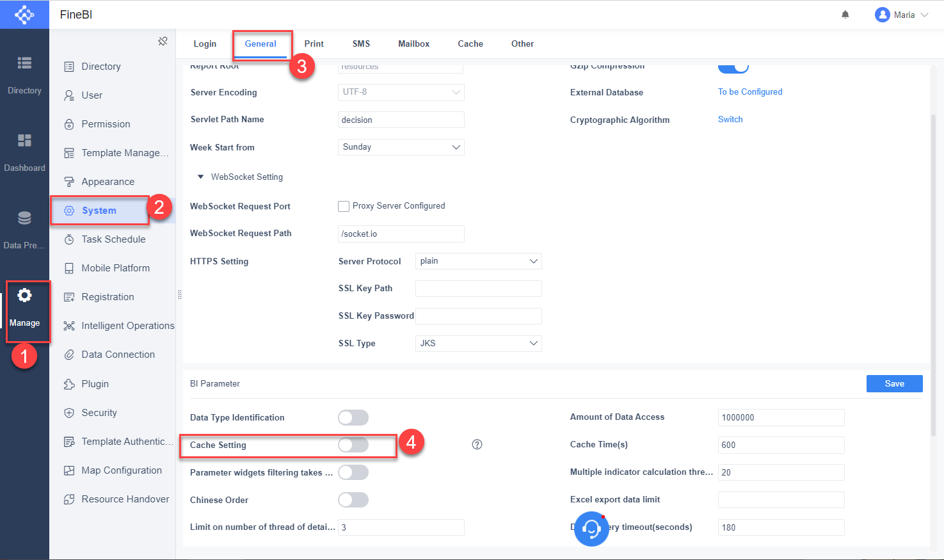Screen dimensions: 944x560
Task: Open Server Encoding UTF-8 dropdown
Action: [401, 92]
